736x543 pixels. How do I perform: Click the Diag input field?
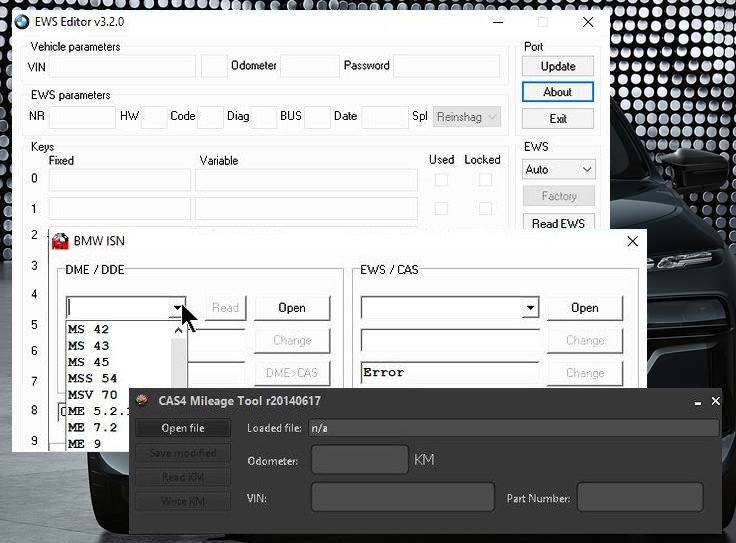pyautogui.click(x=264, y=117)
